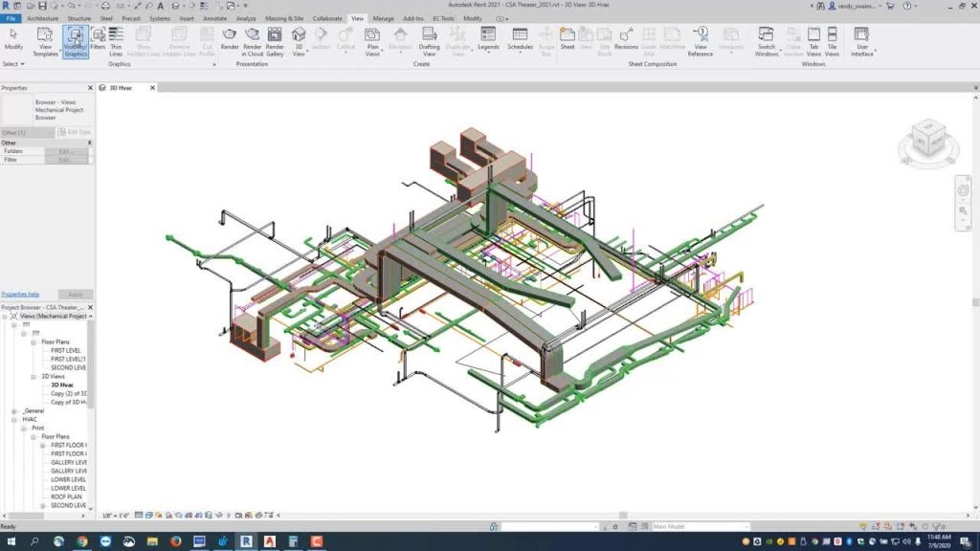Image resolution: width=980 pixels, height=551 pixels.
Task: Collapse the HVAC node in Project Browser
Action: tap(13, 420)
